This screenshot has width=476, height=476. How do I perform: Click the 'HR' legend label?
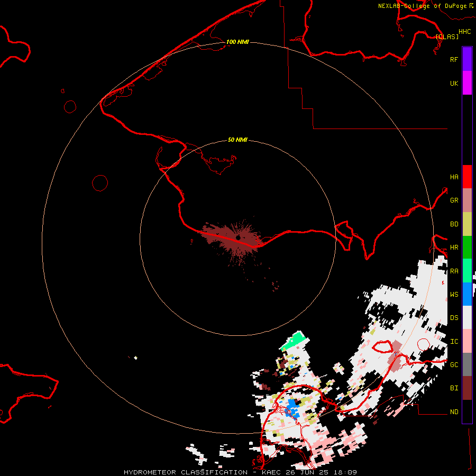[x=454, y=248]
